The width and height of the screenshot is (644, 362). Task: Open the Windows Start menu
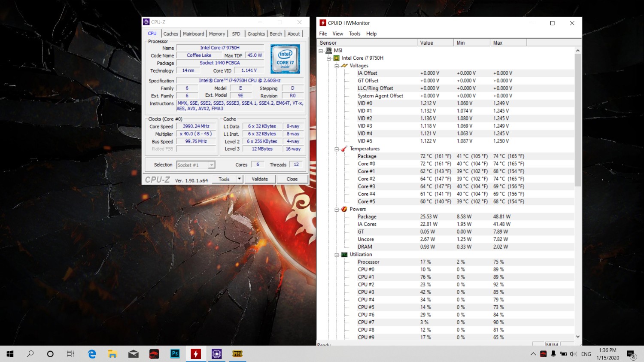[10, 354]
